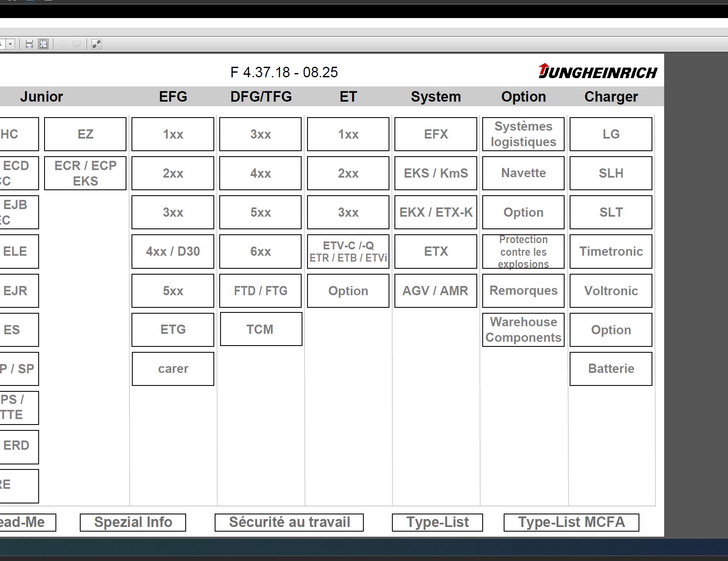This screenshot has height=561, width=728.
Task: Open Sécurité au travail document
Action: click(x=289, y=522)
